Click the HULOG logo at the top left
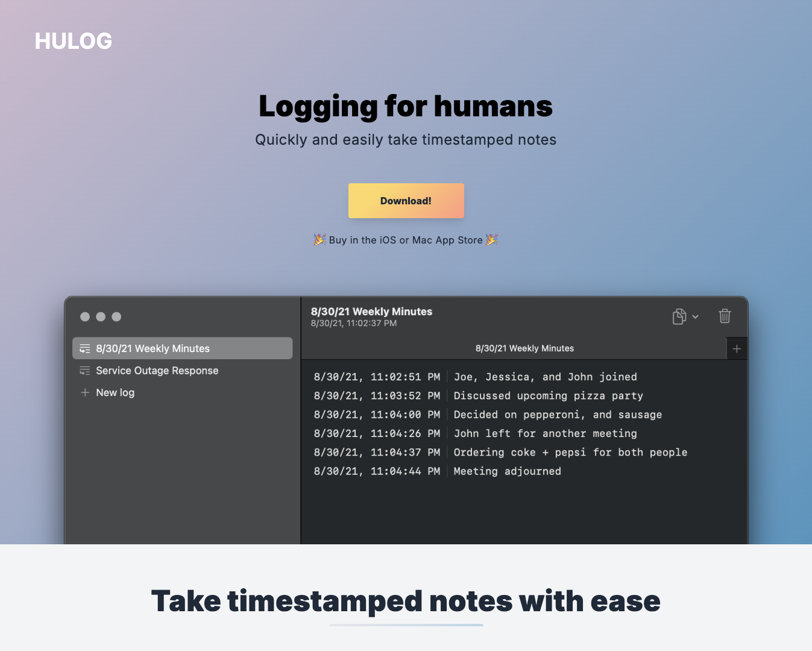This screenshot has height=651, width=812. point(73,40)
